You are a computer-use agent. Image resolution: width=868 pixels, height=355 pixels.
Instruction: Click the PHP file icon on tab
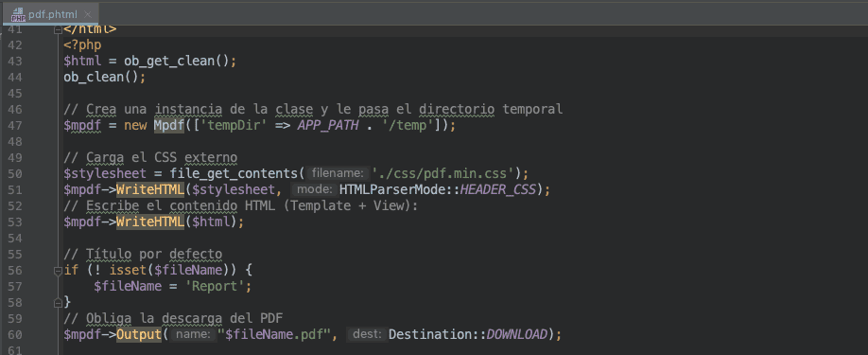click(18, 14)
